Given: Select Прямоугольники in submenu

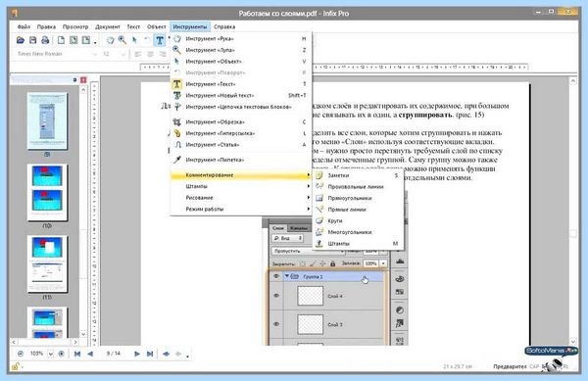Looking at the screenshot, I should 358,198.
